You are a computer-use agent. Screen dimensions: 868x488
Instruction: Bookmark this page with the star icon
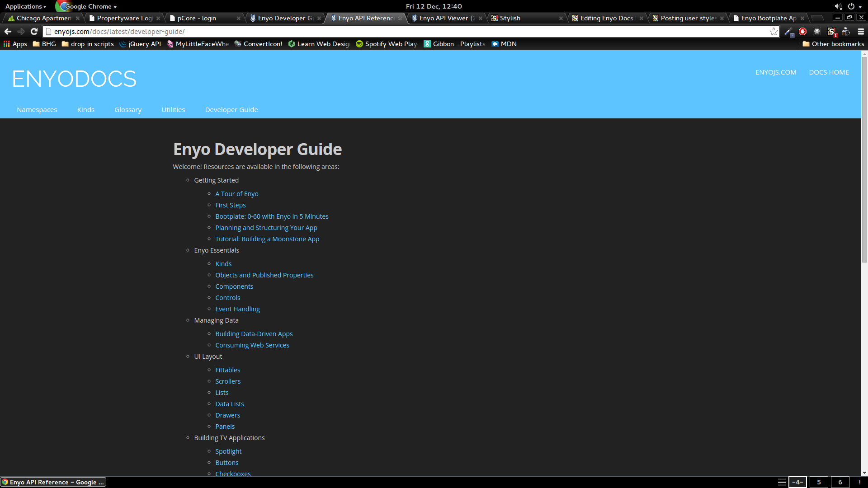[774, 32]
